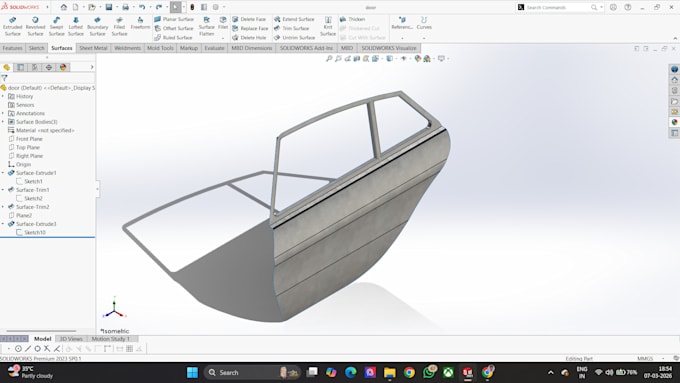Click the Windows taskbar Search box
The width and height of the screenshot is (680, 383).
[x=253, y=372]
